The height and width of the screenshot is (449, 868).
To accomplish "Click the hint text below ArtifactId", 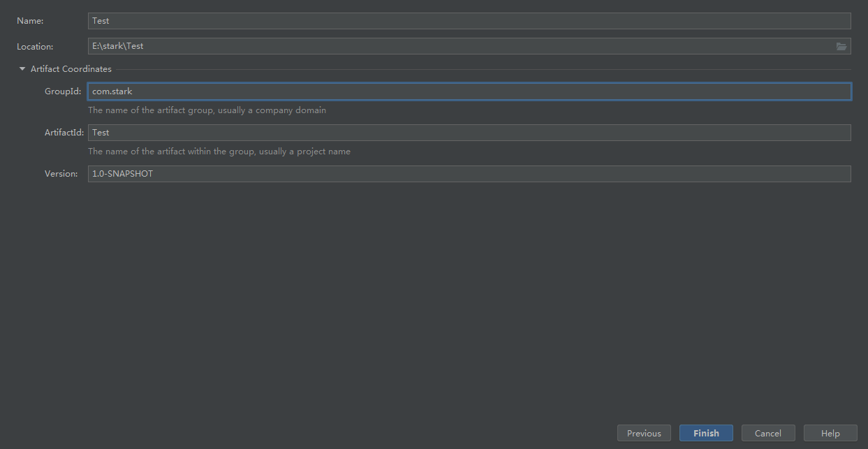I will click(219, 152).
